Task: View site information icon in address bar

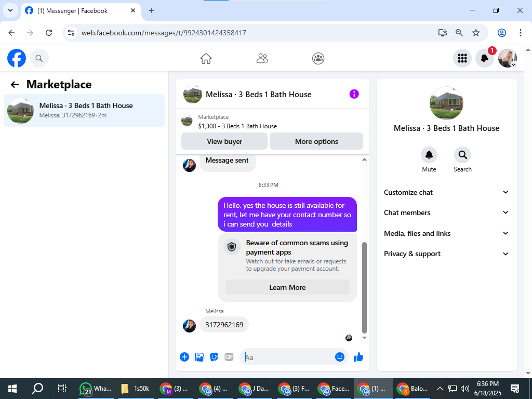Action: [71, 33]
